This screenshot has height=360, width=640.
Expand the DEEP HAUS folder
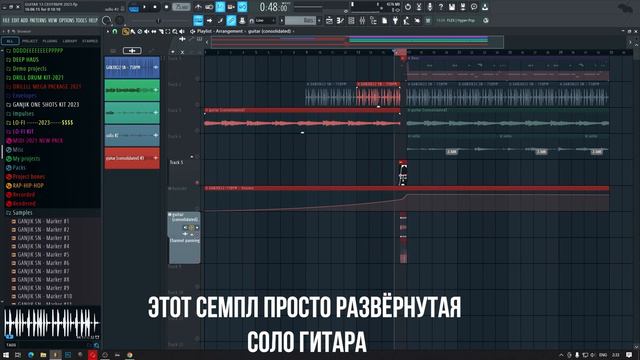pos(25,60)
